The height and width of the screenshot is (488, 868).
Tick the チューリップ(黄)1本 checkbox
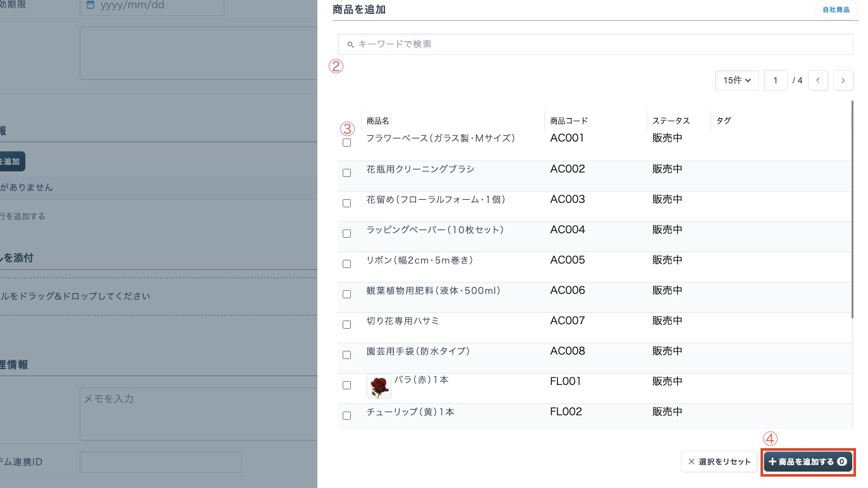[346, 415]
